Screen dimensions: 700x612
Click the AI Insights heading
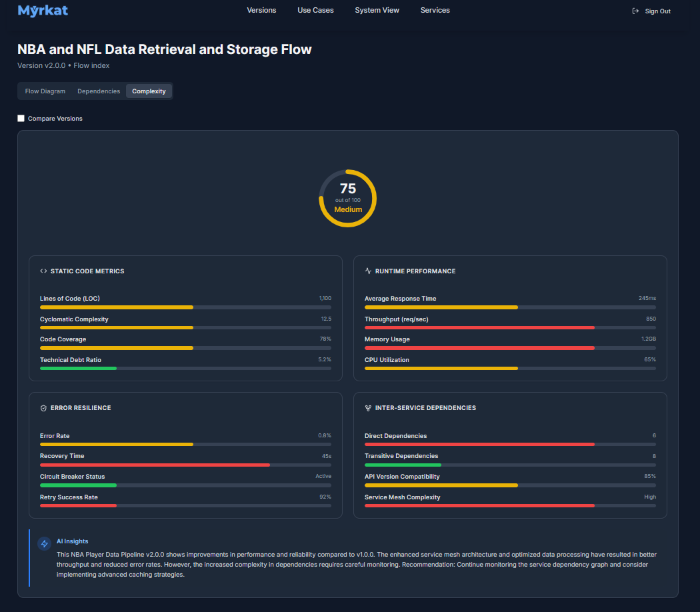point(72,541)
